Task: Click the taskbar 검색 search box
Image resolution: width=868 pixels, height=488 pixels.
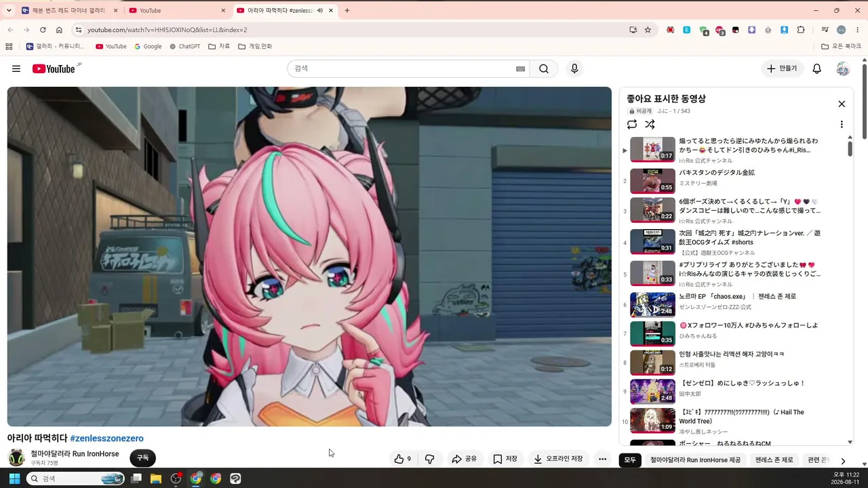Action: click(75, 479)
